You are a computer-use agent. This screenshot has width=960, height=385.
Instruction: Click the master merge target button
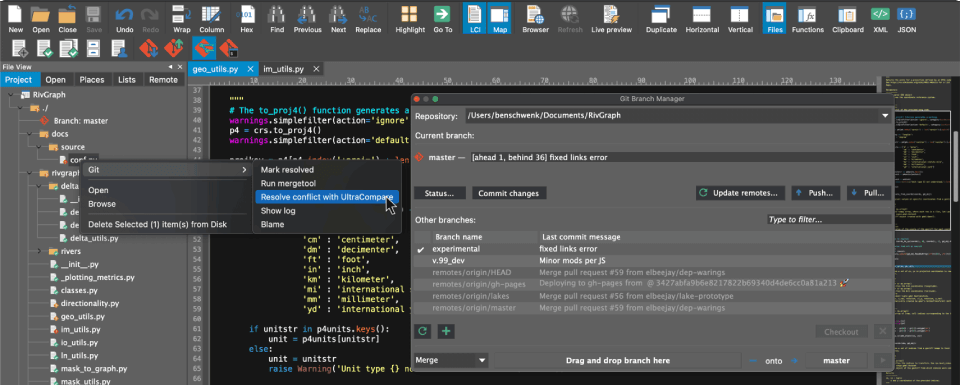click(836, 361)
